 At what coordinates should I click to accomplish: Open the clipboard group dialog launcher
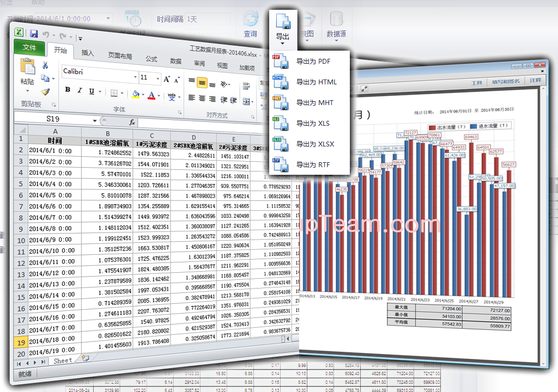54,105
